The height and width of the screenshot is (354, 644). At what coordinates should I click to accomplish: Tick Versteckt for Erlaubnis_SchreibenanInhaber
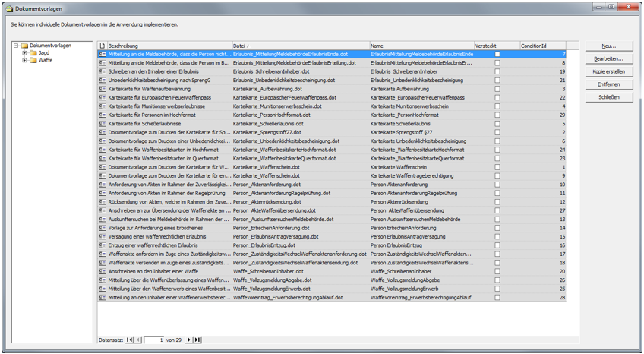pos(497,71)
